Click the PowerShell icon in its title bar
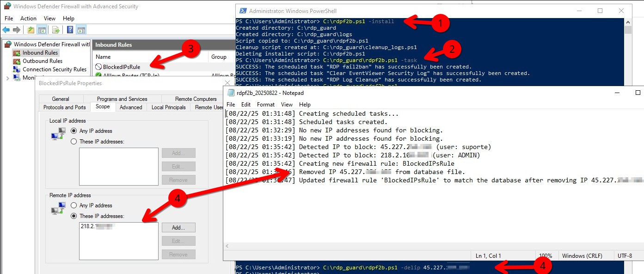The width and height of the screenshot is (644, 274). point(242,11)
